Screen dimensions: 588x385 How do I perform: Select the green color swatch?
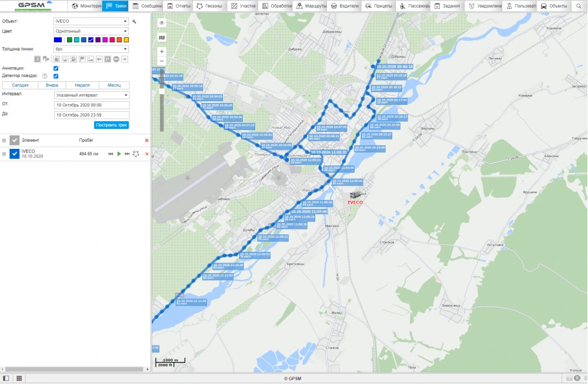(69, 39)
